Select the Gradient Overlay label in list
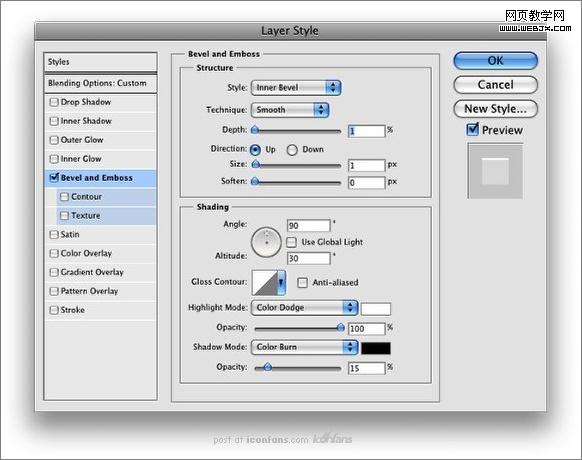582x460 pixels. (x=92, y=272)
